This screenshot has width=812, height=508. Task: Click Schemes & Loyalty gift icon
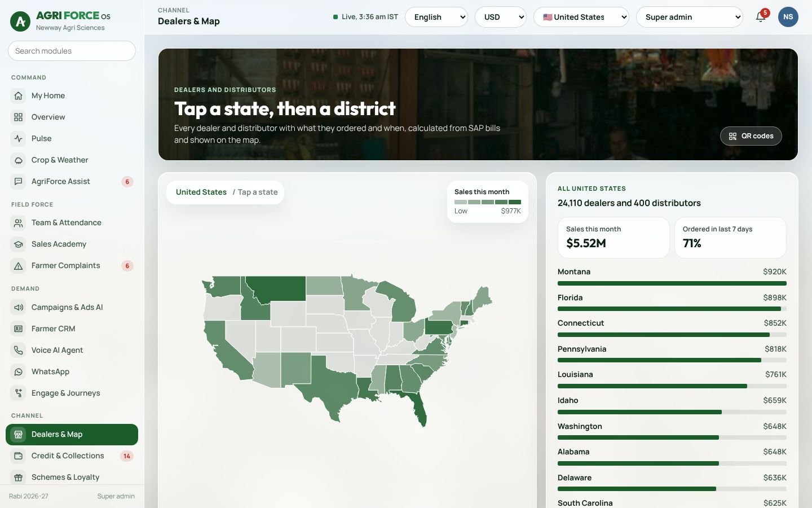[19, 478]
